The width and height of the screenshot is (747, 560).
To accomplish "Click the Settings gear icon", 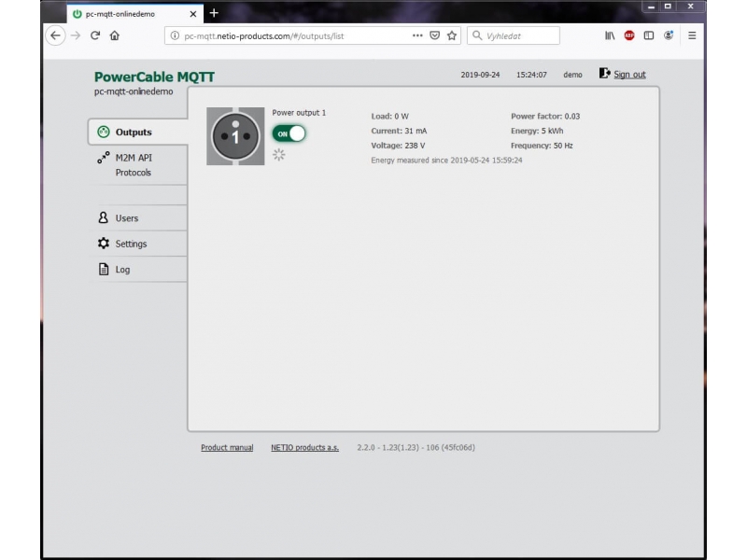I will coord(104,244).
